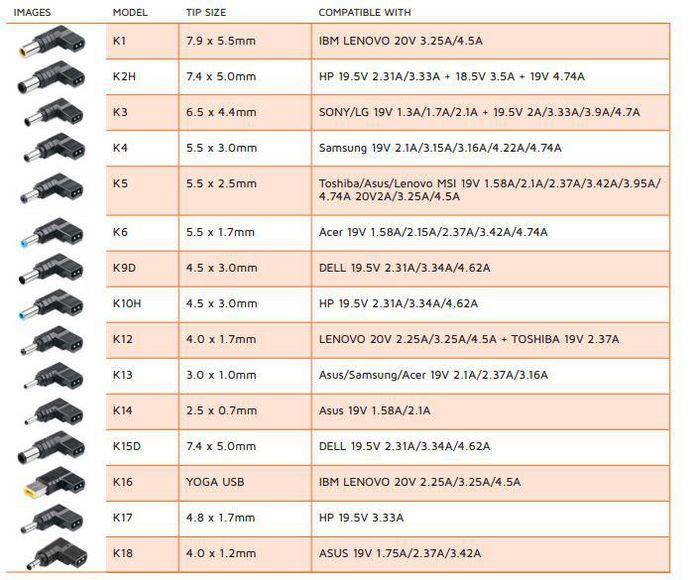Select the K6 model cell
This screenshot has width=700, height=580.
click(142, 233)
